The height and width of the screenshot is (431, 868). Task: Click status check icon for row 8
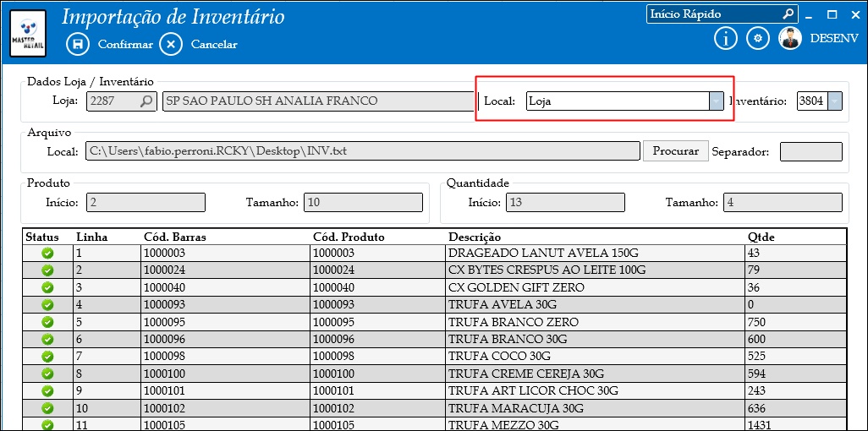tap(47, 374)
